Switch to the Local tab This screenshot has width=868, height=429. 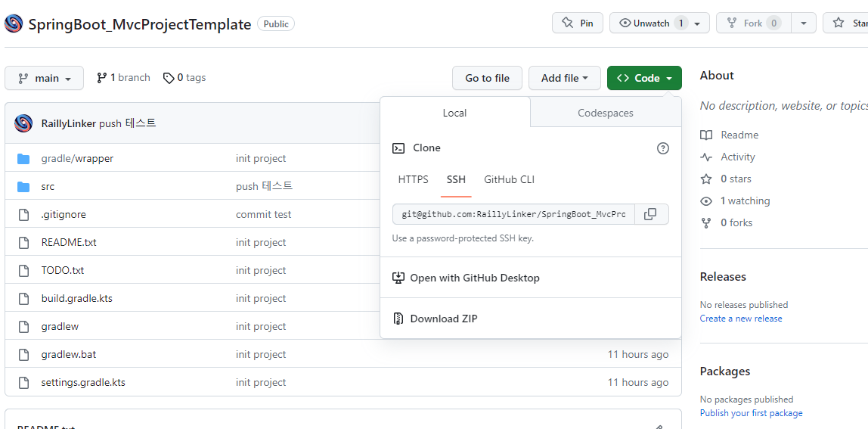(x=455, y=113)
